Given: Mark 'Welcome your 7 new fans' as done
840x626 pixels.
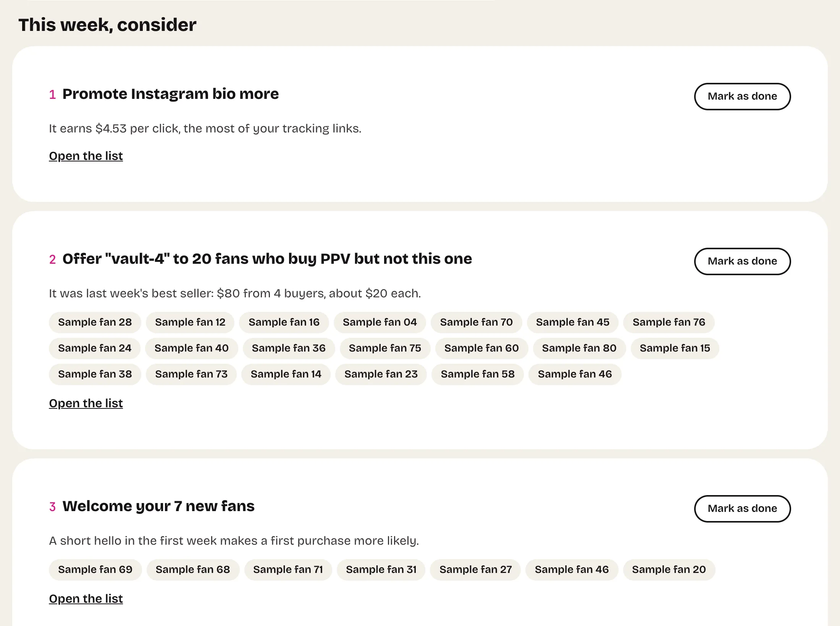Looking at the screenshot, I should pyautogui.click(x=742, y=508).
